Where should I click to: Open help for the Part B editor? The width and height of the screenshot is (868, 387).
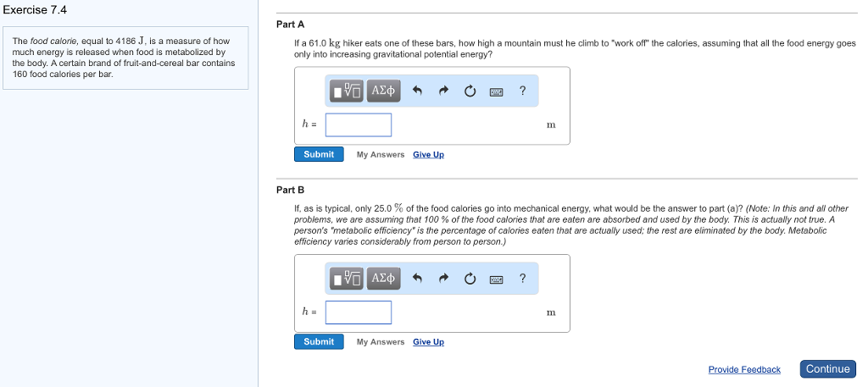click(x=522, y=278)
